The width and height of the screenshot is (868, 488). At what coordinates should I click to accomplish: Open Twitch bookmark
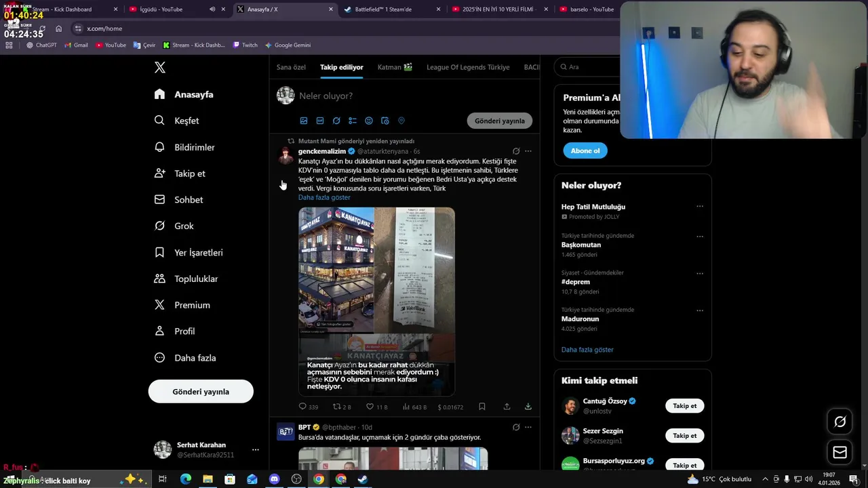click(x=245, y=45)
